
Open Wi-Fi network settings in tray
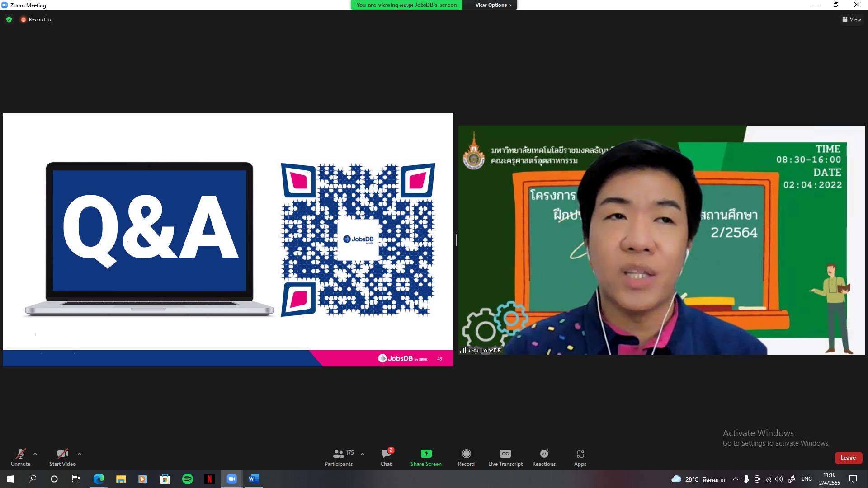click(x=769, y=479)
